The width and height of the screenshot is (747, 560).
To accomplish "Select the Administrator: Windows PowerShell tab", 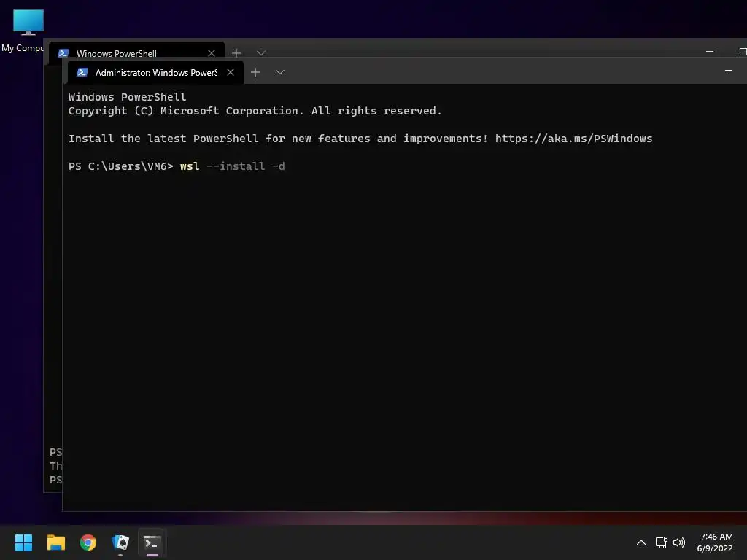I will [x=156, y=72].
